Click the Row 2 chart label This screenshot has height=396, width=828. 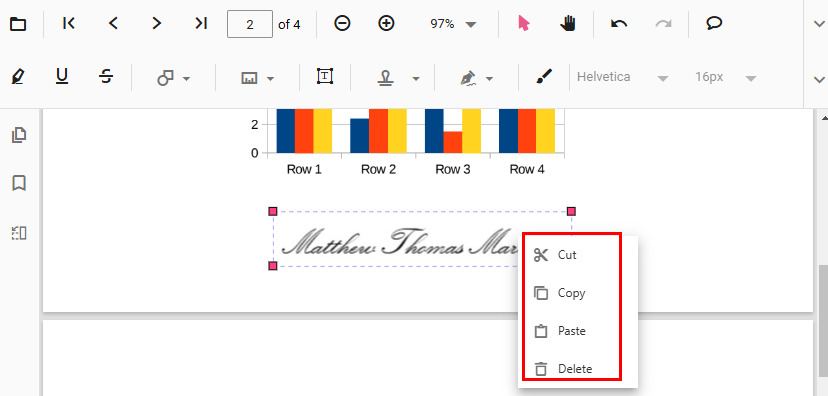tap(379, 169)
